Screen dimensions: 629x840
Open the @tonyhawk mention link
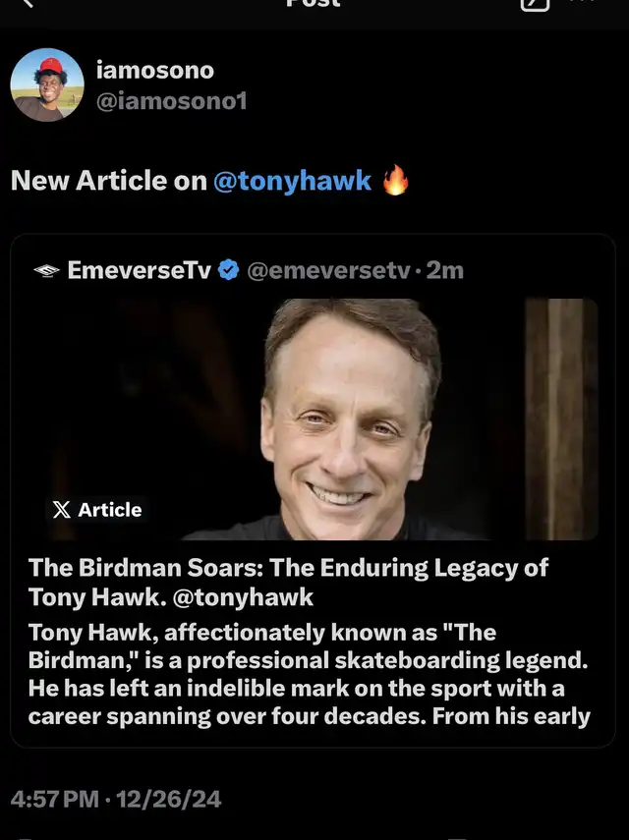coord(293,181)
